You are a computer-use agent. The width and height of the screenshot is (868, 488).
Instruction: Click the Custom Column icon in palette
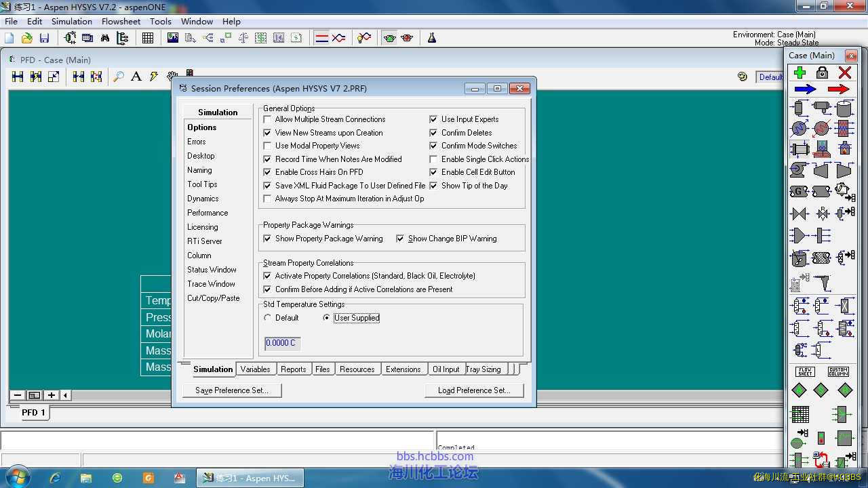click(838, 371)
